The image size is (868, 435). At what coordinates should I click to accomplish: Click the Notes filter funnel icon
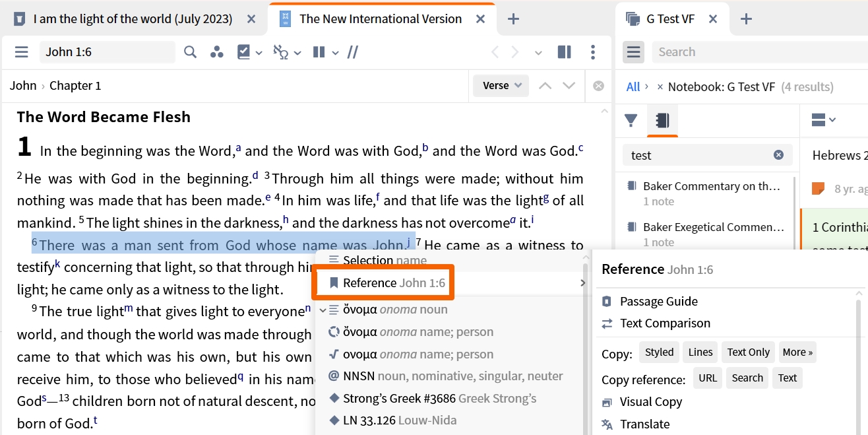(x=631, y=120)
